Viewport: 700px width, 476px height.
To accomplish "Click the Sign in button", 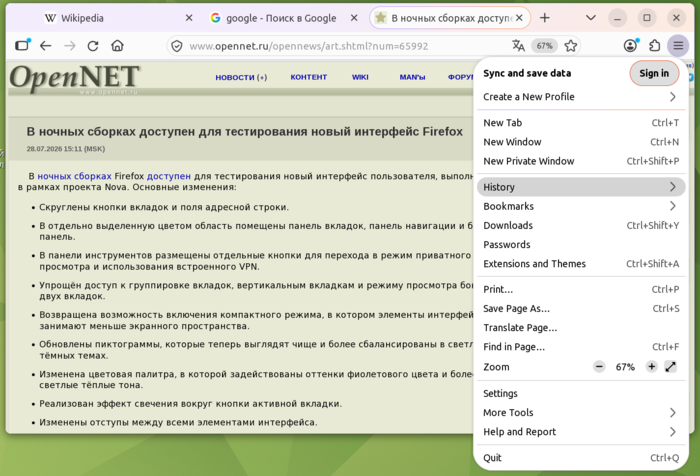I will pos(654,73).
